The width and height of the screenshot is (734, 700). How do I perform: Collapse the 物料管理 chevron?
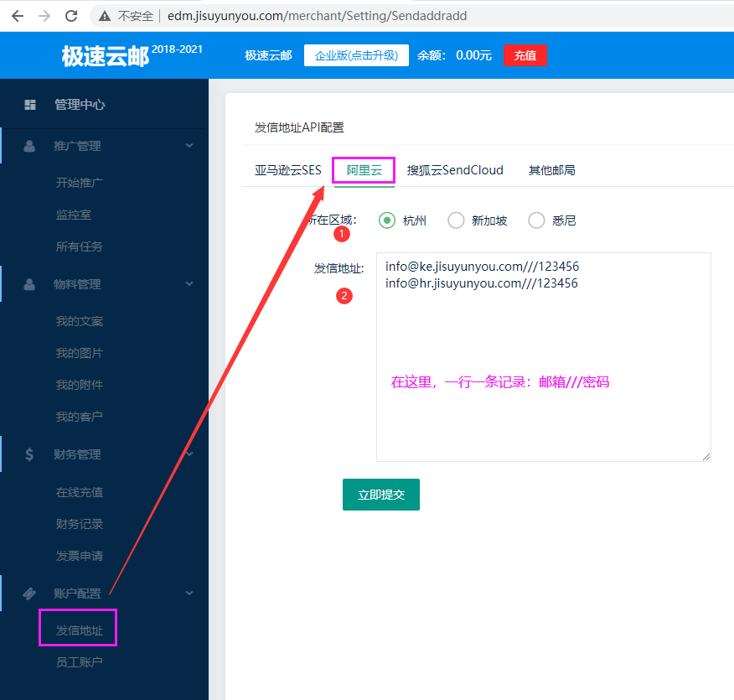tap(189, 283)
